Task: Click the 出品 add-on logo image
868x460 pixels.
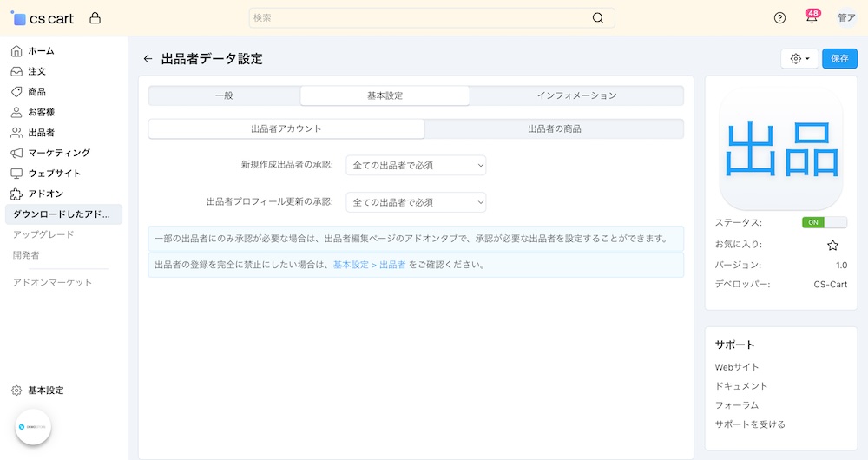Action: point(780,148)
